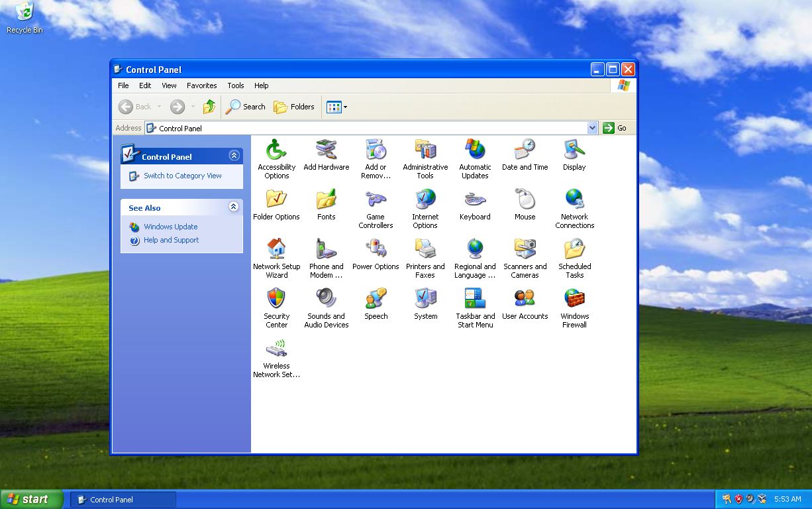
Task: Collapse the See Also section
Action: click(x=234, y=207)
